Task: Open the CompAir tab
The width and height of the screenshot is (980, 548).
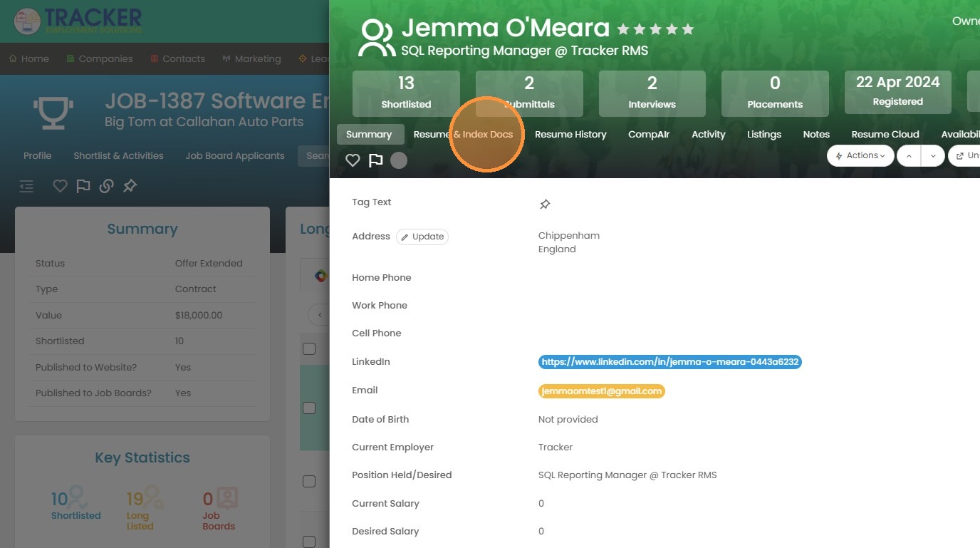Action: (649, 134)
